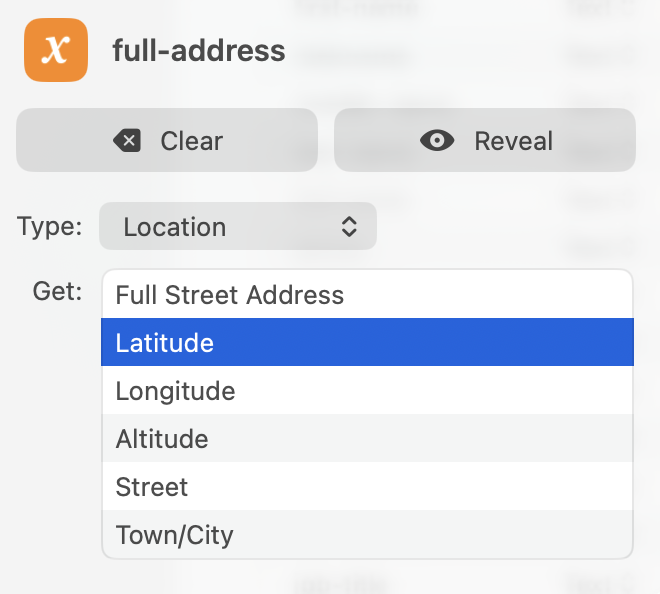Click the Reveal text label
This screenshot has width=660, height=594.
(x=513, y=141)
